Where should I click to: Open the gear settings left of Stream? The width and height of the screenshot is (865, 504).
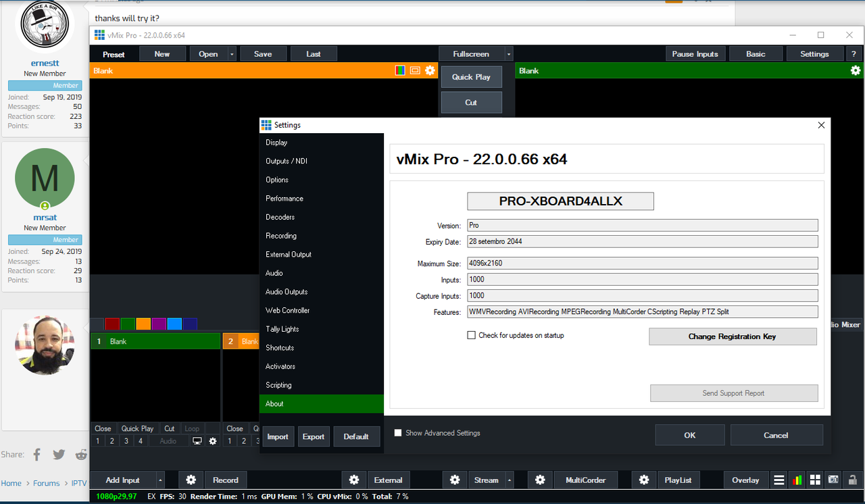tap(455, 480)
